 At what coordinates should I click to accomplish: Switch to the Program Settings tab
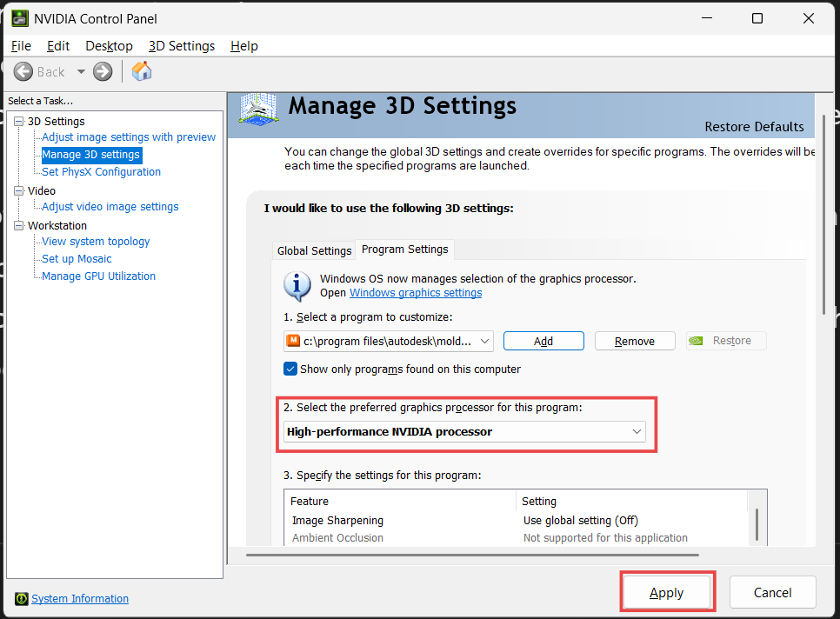[x=405, y=249]
